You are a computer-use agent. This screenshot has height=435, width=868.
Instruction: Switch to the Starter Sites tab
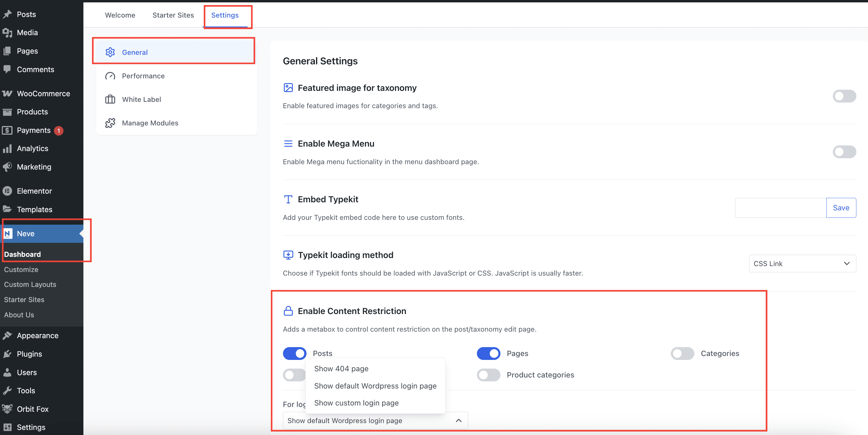click(x=173, y=15)
